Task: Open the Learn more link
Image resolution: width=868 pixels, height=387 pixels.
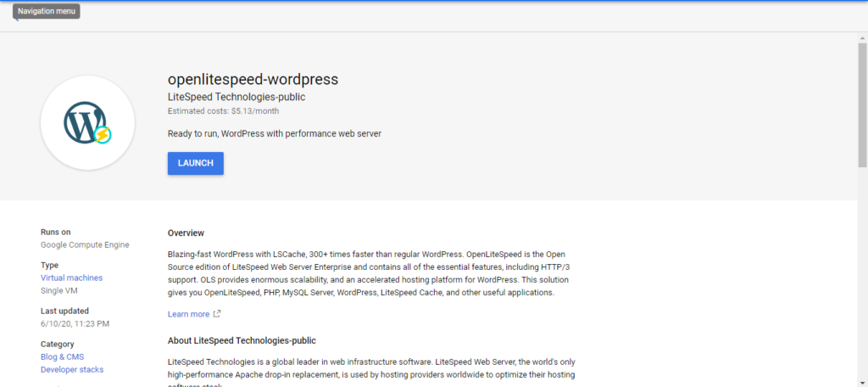Action: coord(188,314)
